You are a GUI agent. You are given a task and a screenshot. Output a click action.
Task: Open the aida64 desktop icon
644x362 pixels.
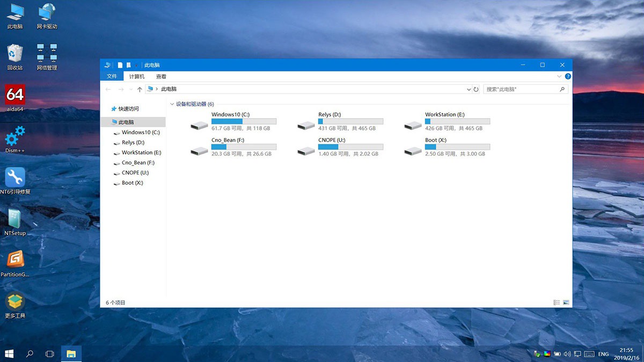click(15, 96)
